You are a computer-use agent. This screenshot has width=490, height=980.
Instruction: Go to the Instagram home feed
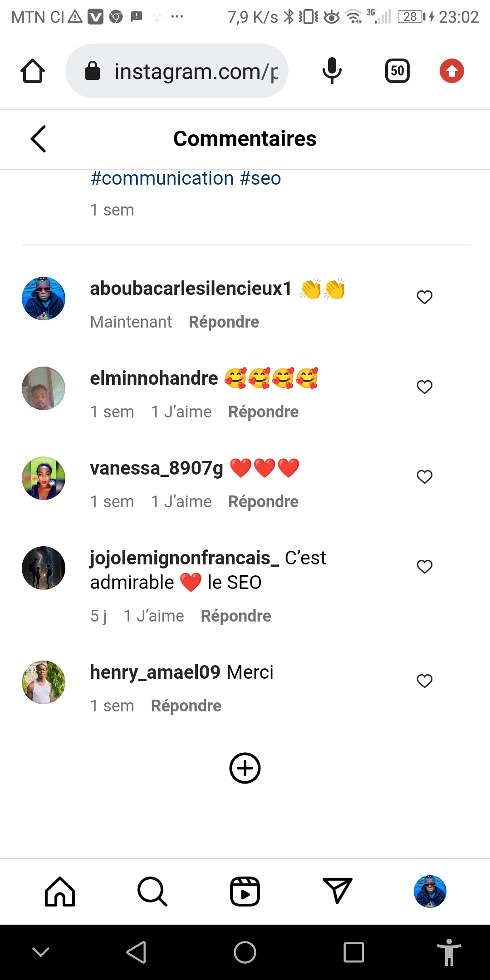click(60, 892)
